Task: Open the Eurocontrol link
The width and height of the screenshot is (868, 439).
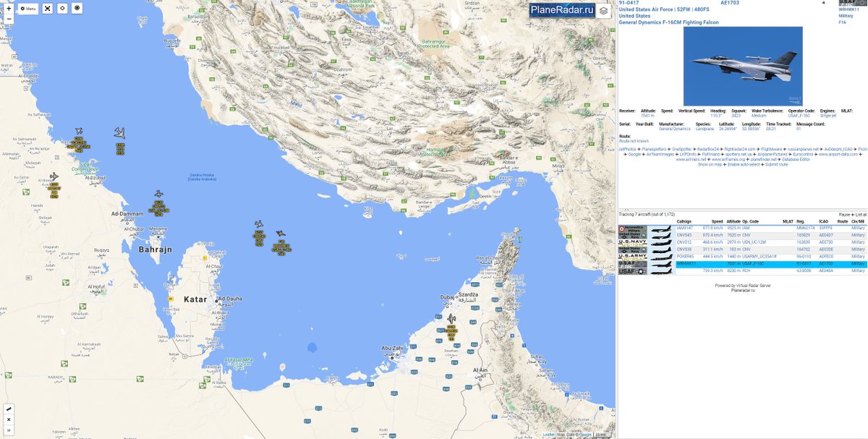Action: tap(803, 154)
